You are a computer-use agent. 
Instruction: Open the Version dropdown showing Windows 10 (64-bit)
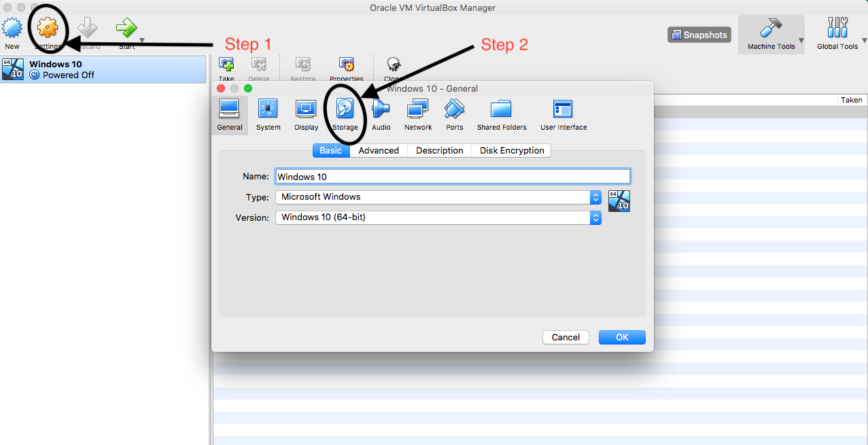tap(438, 217)
